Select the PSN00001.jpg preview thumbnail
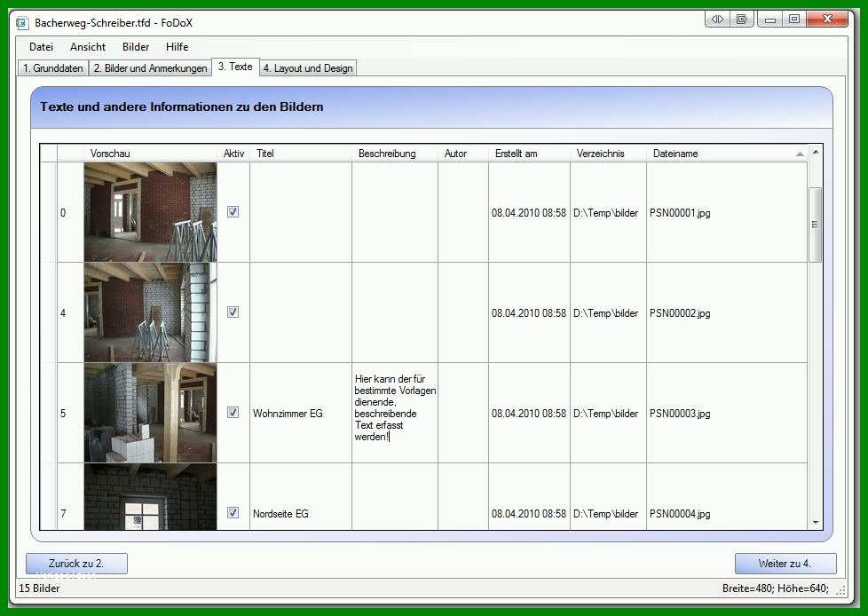The height and width of the screenshot is (616, 868). (151, 212)
